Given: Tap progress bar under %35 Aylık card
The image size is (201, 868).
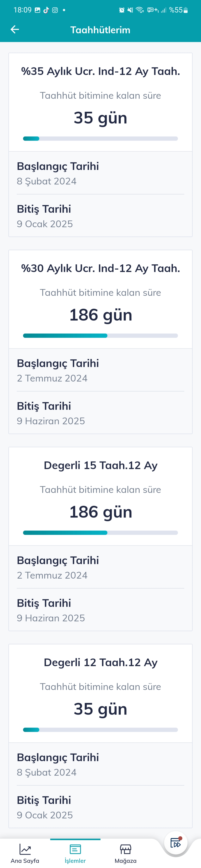Looking at the screenshot, I should [100, 138].
